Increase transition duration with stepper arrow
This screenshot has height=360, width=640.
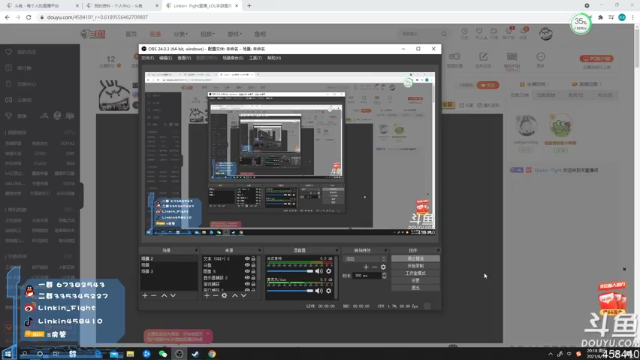pyautogui.click(x=384, y=274)
